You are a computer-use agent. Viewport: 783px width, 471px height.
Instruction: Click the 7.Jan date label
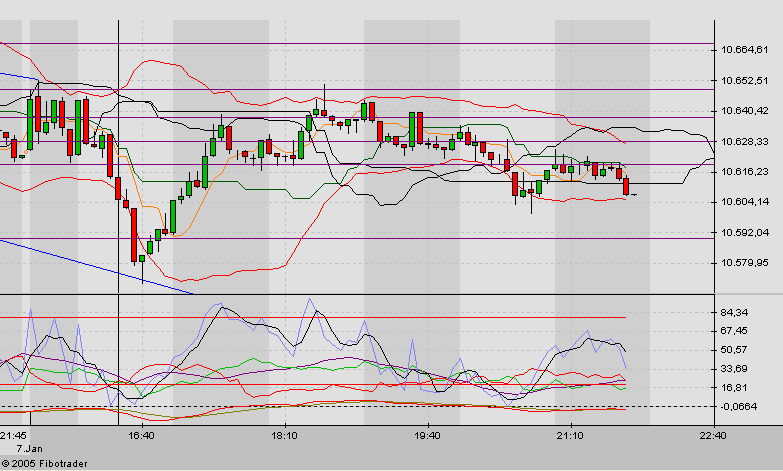pos(16,449)
